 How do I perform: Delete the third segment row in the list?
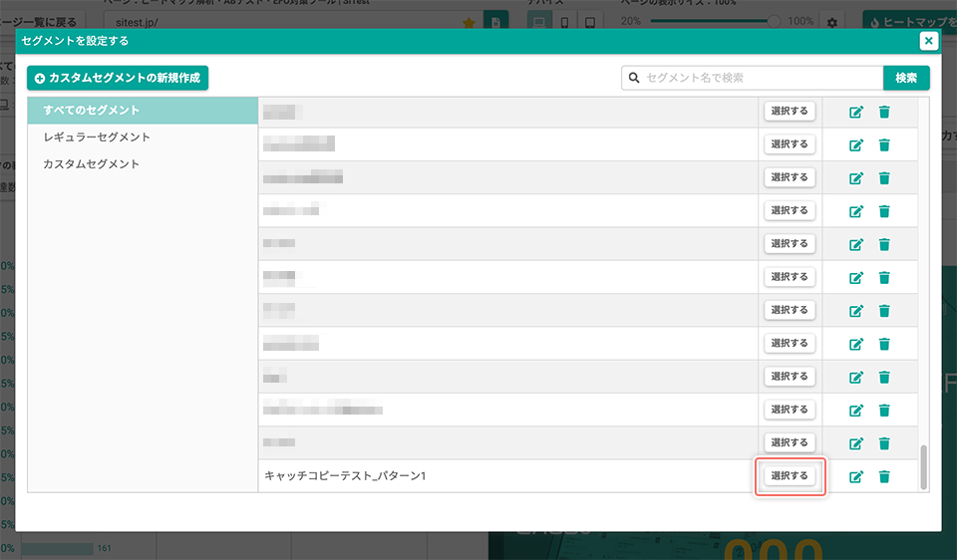884,178
